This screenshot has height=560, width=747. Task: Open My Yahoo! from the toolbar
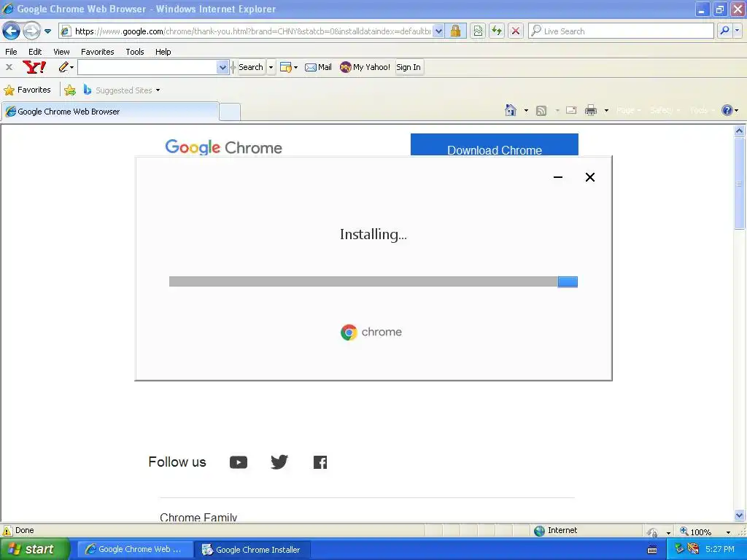[x=365, y=67]
